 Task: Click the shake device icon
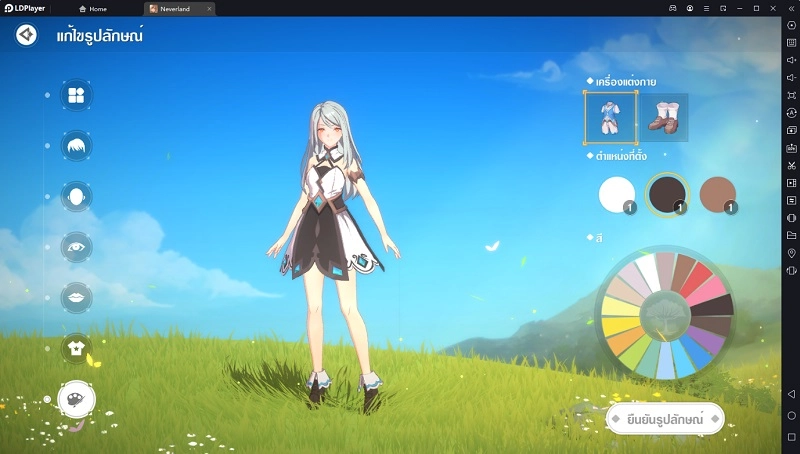791,270
